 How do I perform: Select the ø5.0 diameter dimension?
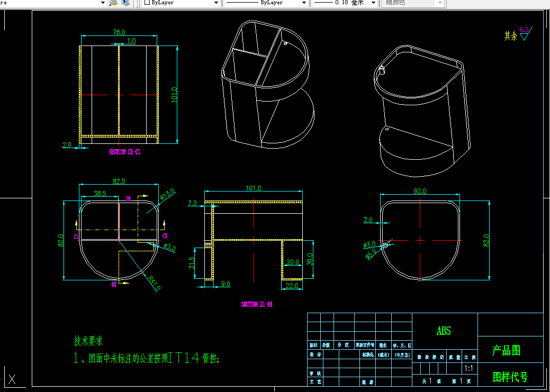click(x=371, y=253)
